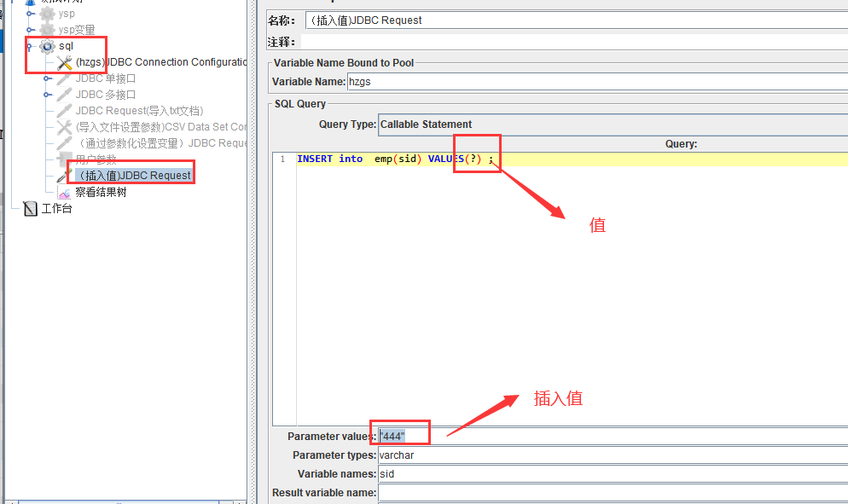Click the SQL Query section title
The height and width of the screenshot is (504, 848).
(x=300, y=104)
